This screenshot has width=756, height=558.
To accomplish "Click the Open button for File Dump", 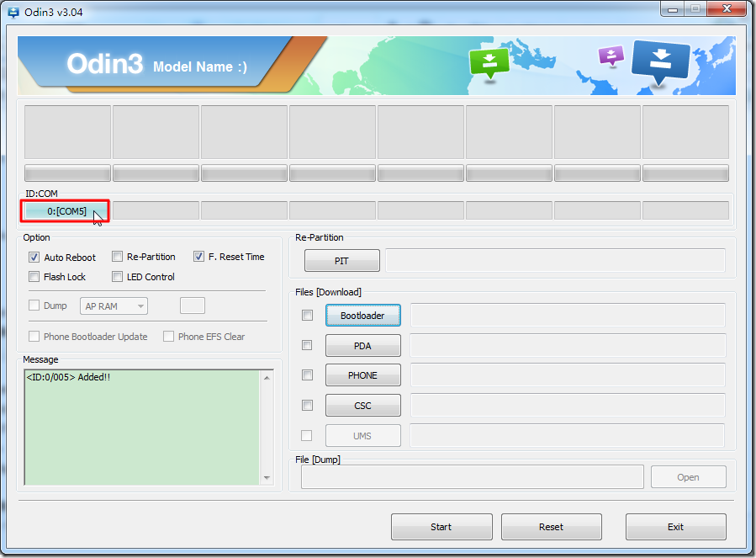I will [x=689, y=477].
